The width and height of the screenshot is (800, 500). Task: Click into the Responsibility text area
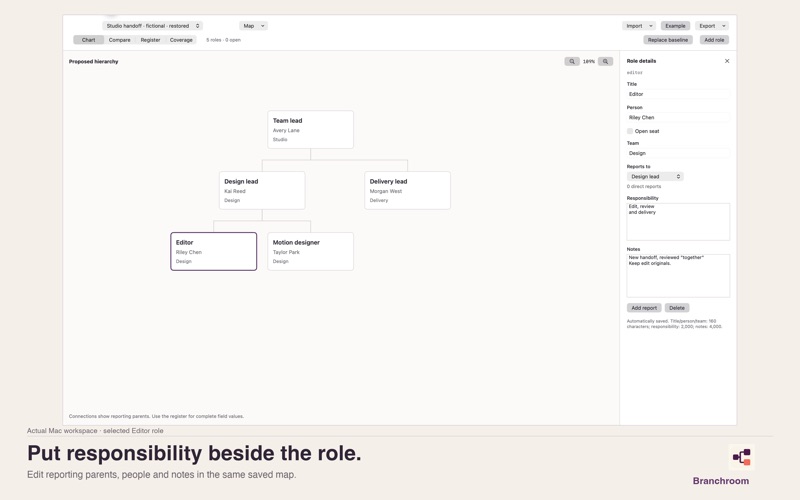[x=678, y=222]
